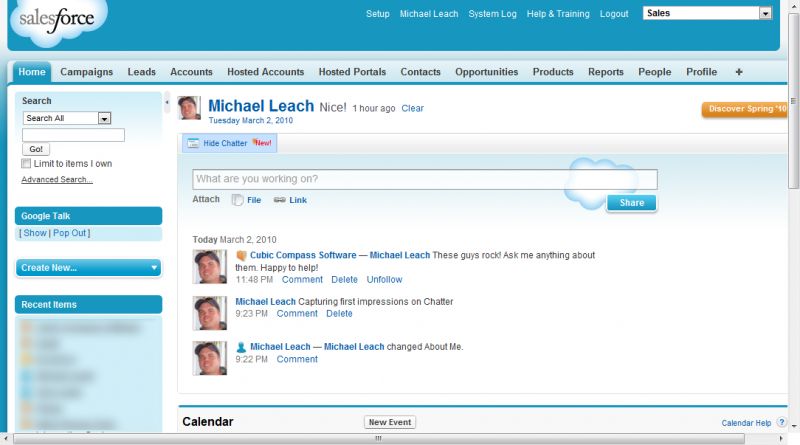Click the Attach Link chain icon

point(279,200)
